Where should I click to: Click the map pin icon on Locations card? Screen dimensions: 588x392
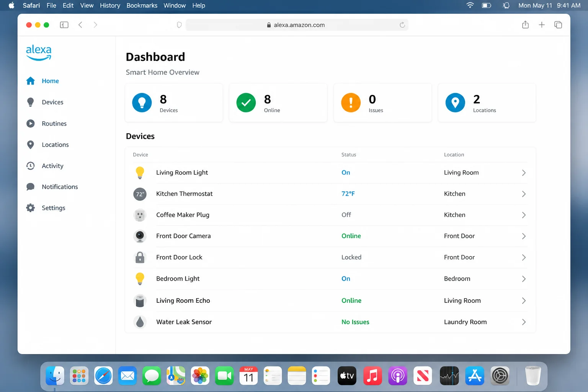(x=455, y=103)
